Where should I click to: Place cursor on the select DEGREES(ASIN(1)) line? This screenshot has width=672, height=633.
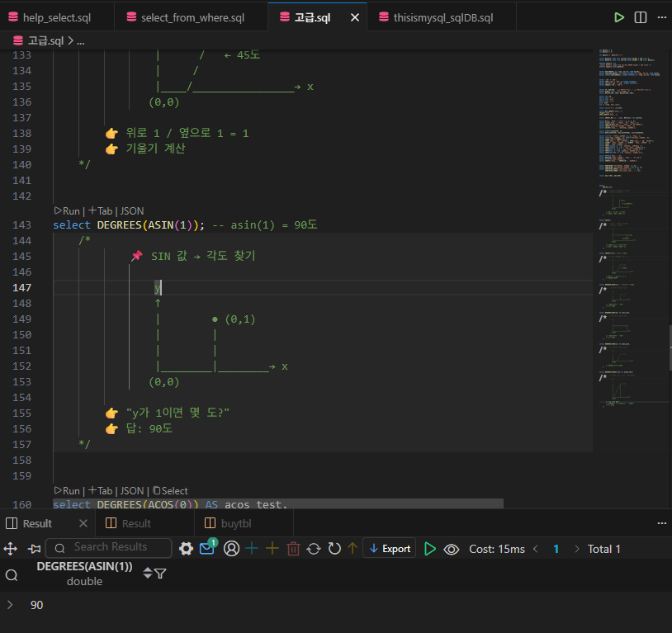[x=185, y=225]
